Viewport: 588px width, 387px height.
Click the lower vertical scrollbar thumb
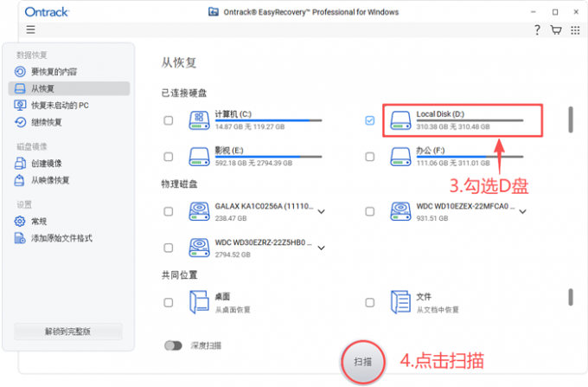(x=571, y=297)
